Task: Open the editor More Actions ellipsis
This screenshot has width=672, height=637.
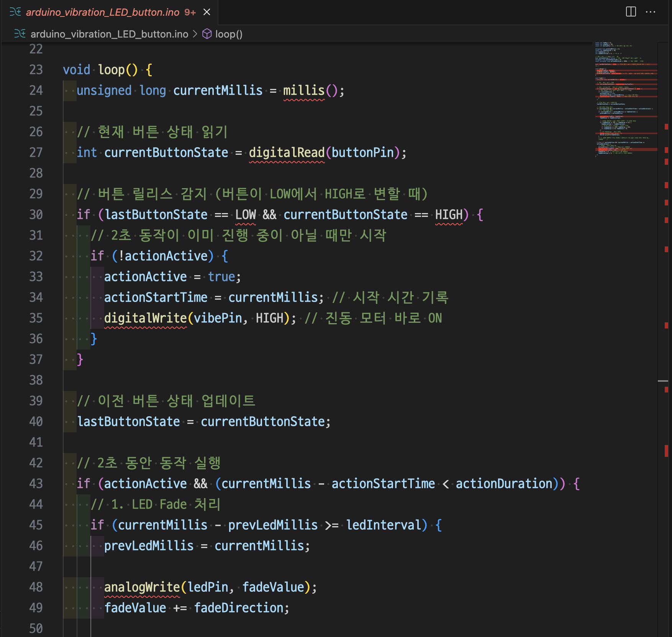Action: point(651,12)
